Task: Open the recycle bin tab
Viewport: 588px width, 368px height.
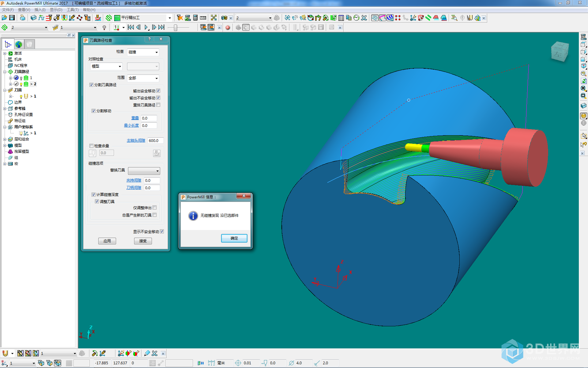Action: click(29, 44)
